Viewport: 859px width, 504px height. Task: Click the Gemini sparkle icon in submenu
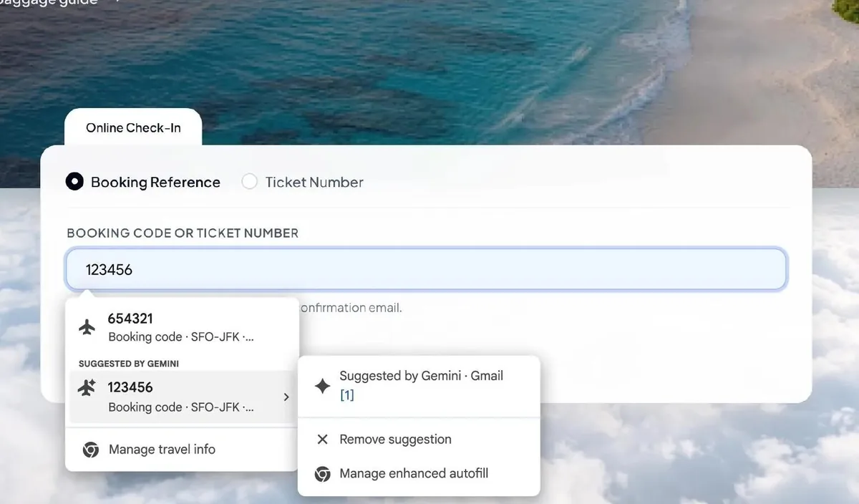[x=323, y=386]
